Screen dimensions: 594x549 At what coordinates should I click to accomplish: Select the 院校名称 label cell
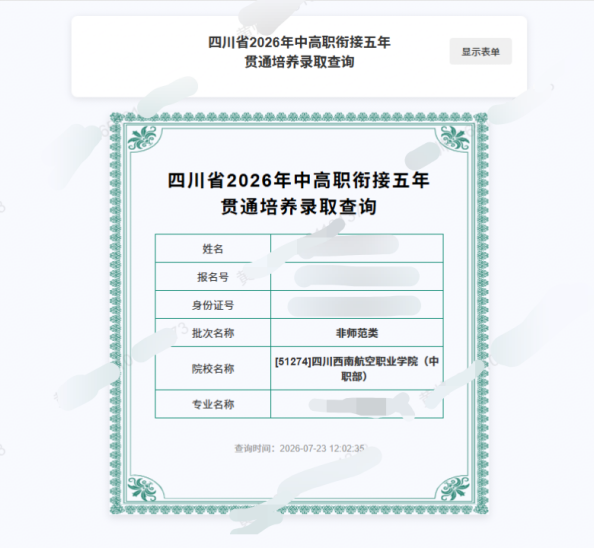click(x=213, y=368)
